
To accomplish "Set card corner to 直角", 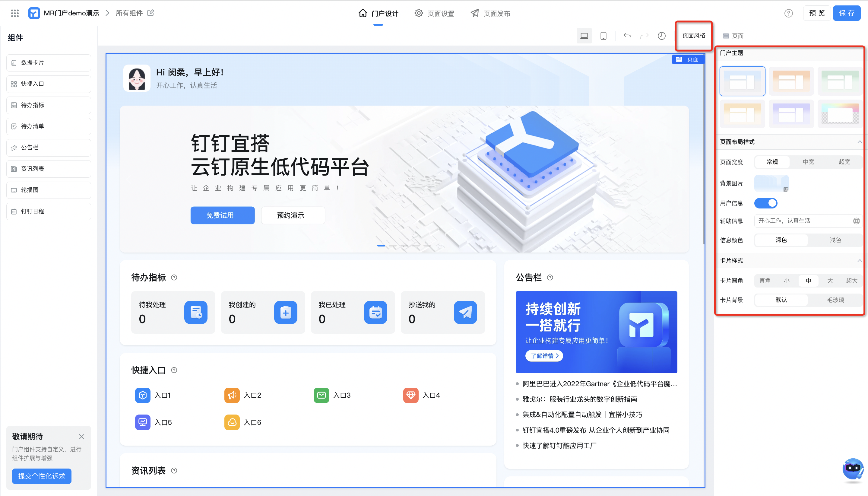I will tap(765, 281).
